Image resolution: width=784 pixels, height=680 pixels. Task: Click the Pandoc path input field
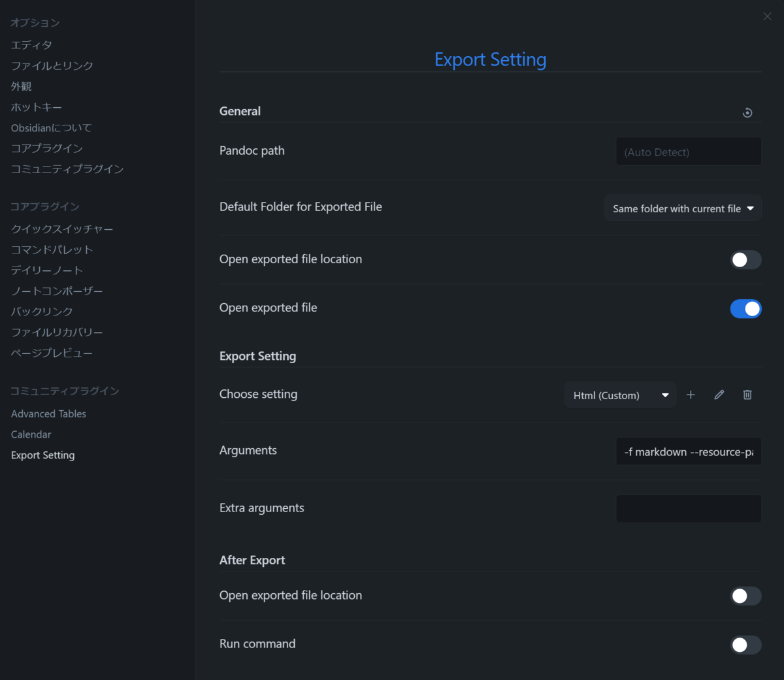pos(689,152)
